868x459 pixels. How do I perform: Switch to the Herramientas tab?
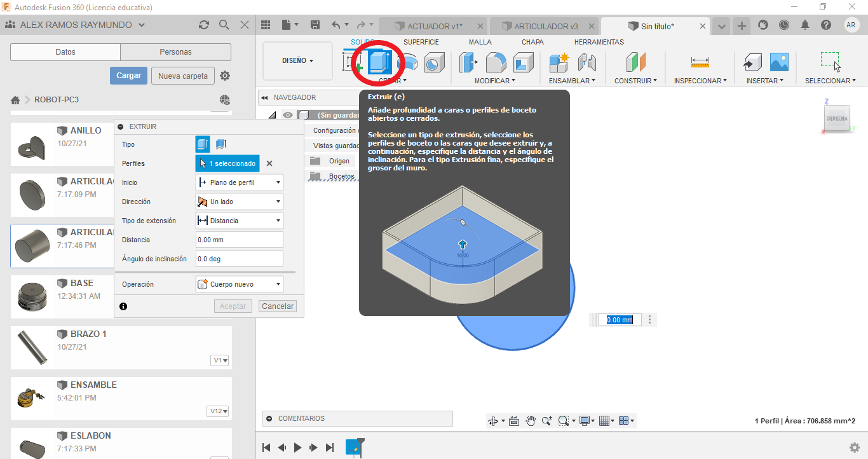click(599, 42)
